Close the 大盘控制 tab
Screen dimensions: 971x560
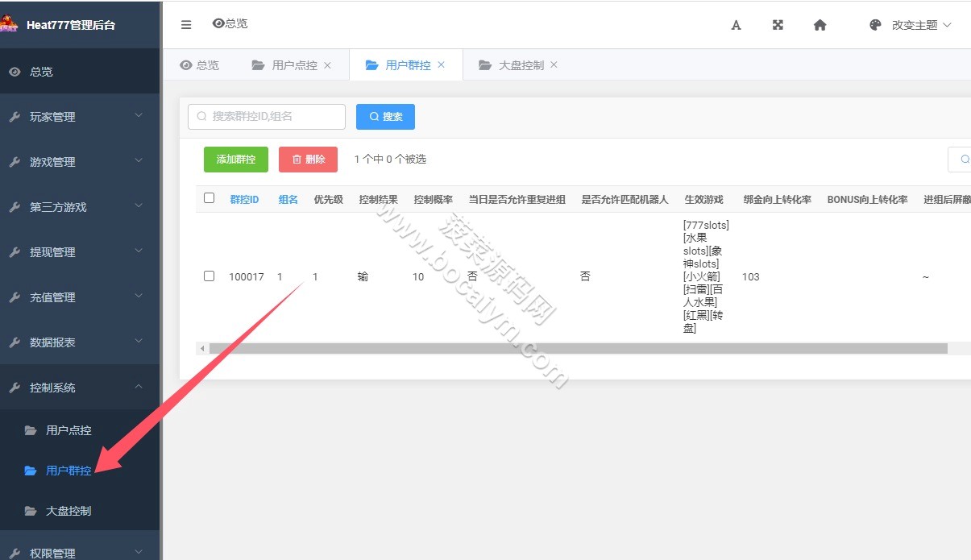554,65
